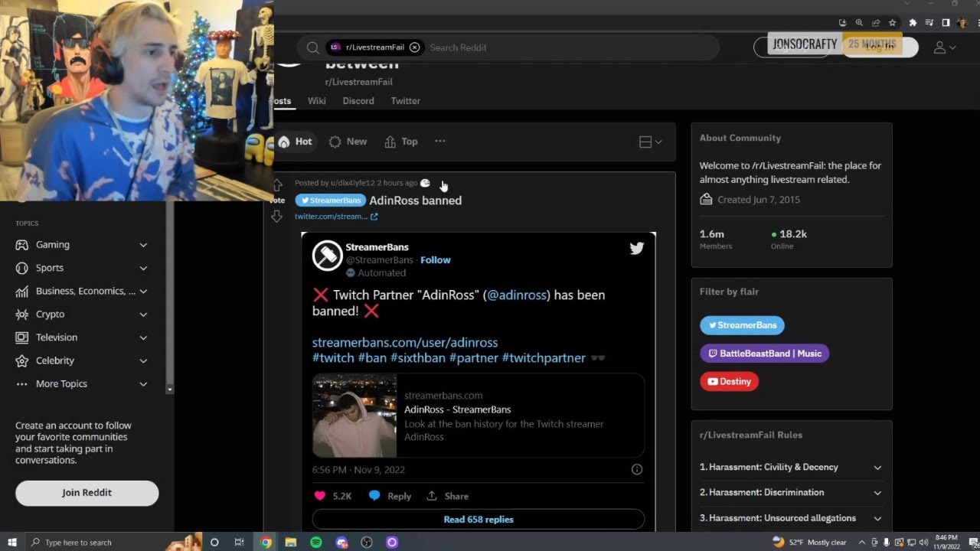Sort posts by New

(x=348, y=142)
